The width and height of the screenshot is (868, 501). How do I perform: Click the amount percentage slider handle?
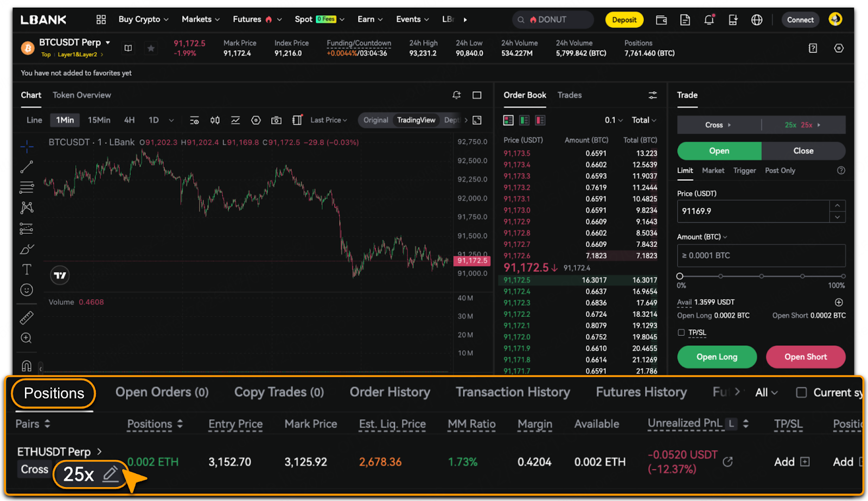(680, 276)
